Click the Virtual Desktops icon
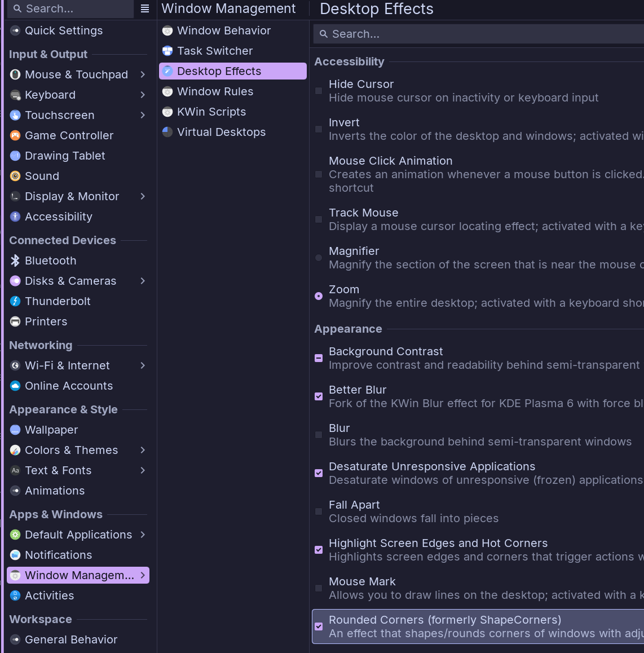The image size is (644, 653). [167, 132]
